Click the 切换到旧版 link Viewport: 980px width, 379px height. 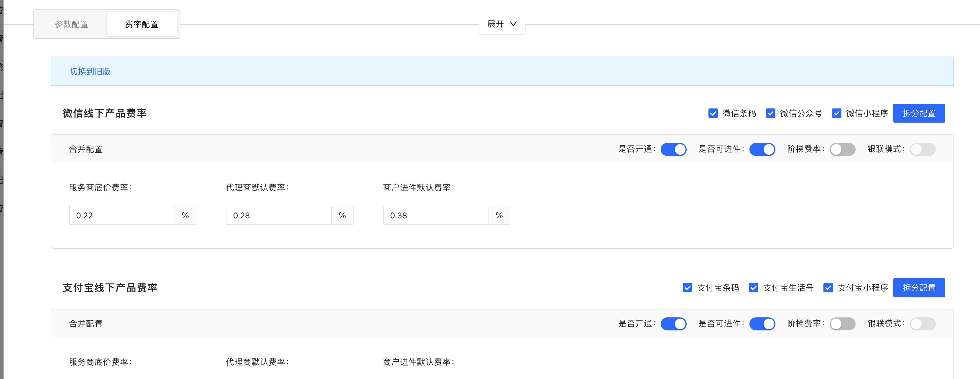click(90, 71)
